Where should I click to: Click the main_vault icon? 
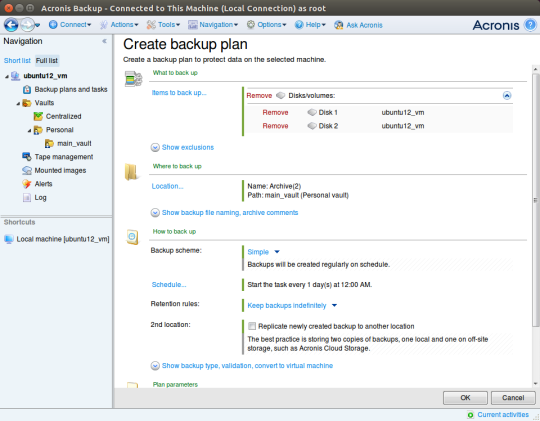[x=49, y=143]
